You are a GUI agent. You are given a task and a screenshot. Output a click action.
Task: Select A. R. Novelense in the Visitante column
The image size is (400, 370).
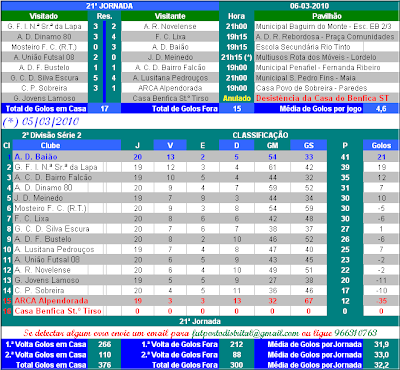170,26
